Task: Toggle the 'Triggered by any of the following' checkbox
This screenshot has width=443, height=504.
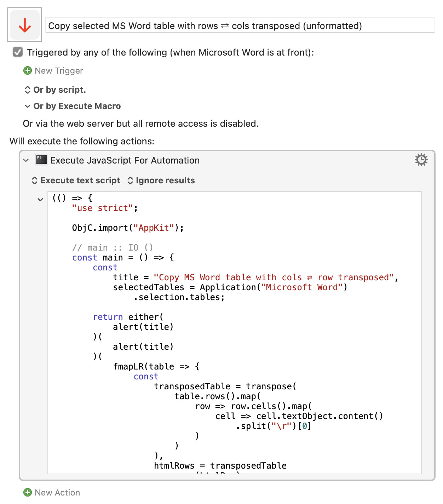Action: [18, 52]
